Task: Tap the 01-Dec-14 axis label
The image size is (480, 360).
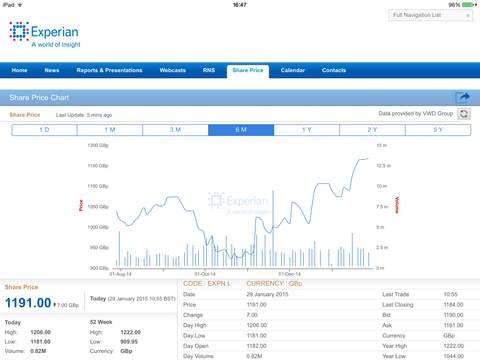Action: (289, 274)
